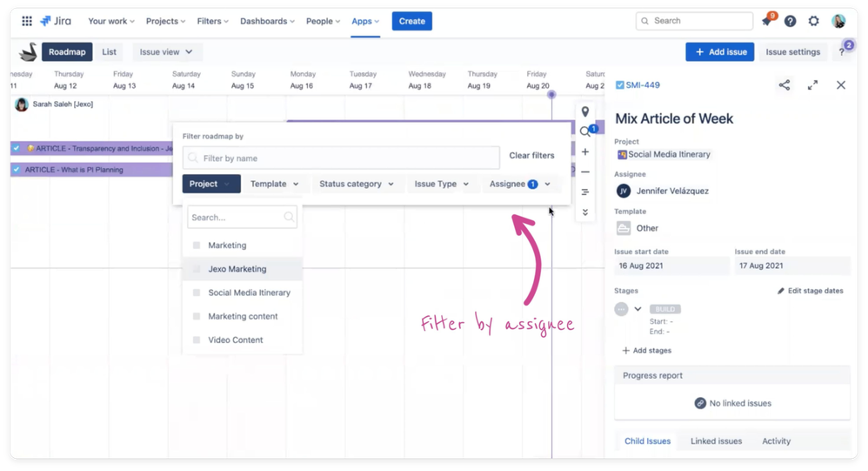Open the Projects dropdown

click(x=165, y=21)
